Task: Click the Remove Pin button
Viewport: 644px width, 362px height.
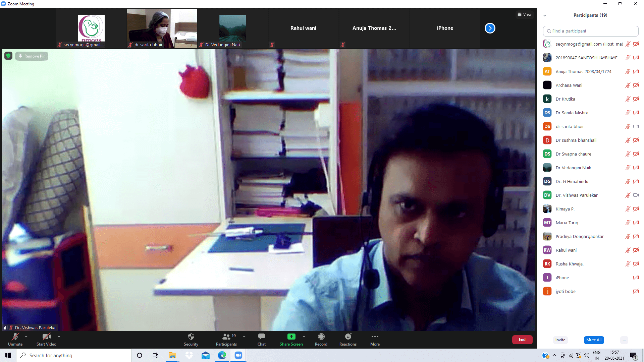Action: coord(32,56)
